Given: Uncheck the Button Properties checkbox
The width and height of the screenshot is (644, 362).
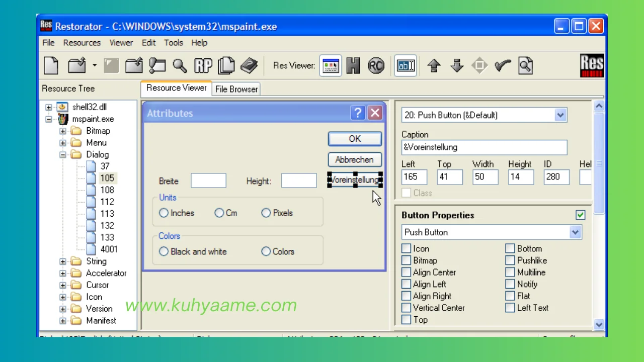Looking at the screenshot, I should click(580, 215).
